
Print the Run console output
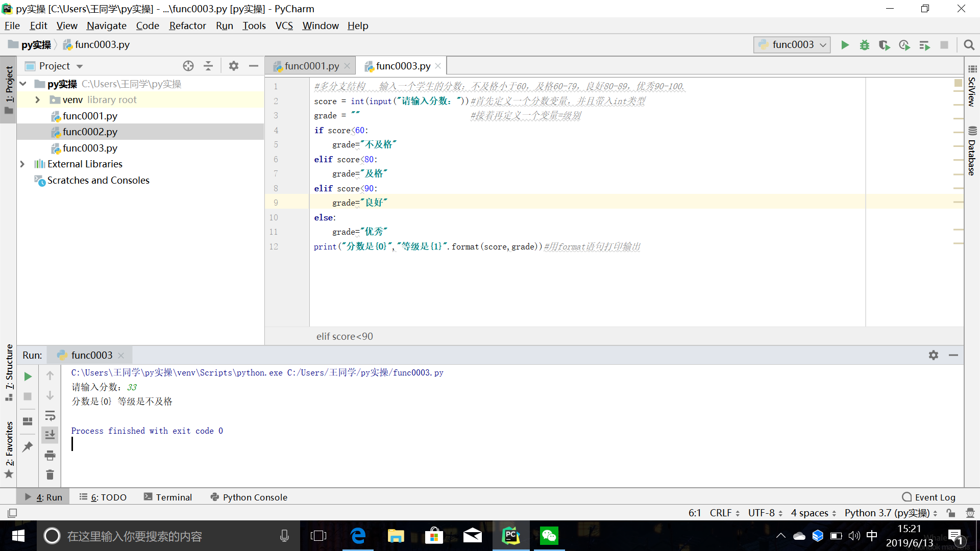point(50,455)
